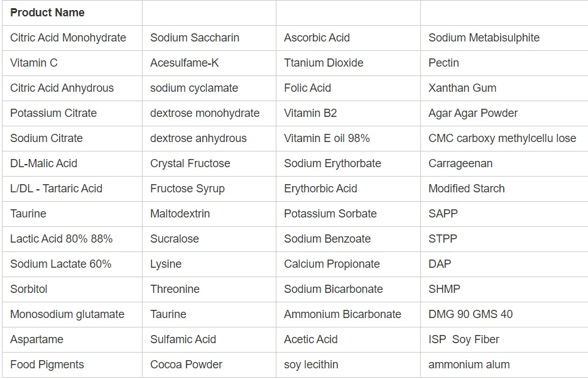Select Ascorbic Acid in the table
Viewport: 588px width, 379px height.
[x=317, y=38]
